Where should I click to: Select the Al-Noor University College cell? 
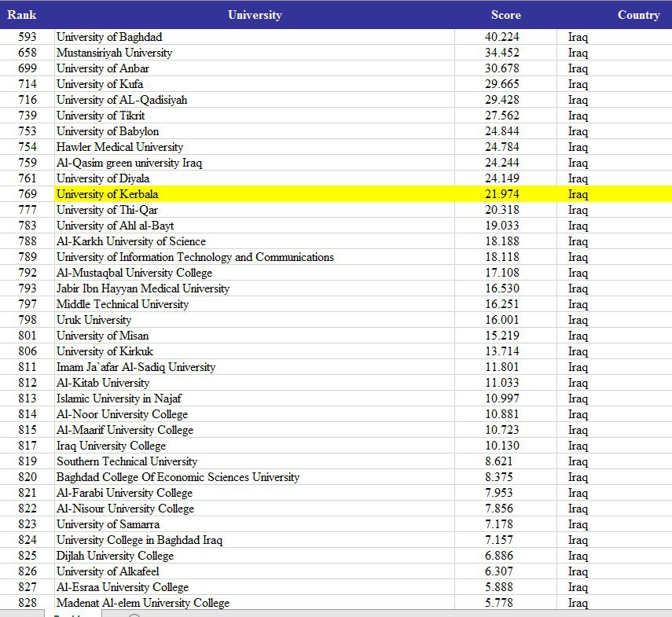click(255, 414)
